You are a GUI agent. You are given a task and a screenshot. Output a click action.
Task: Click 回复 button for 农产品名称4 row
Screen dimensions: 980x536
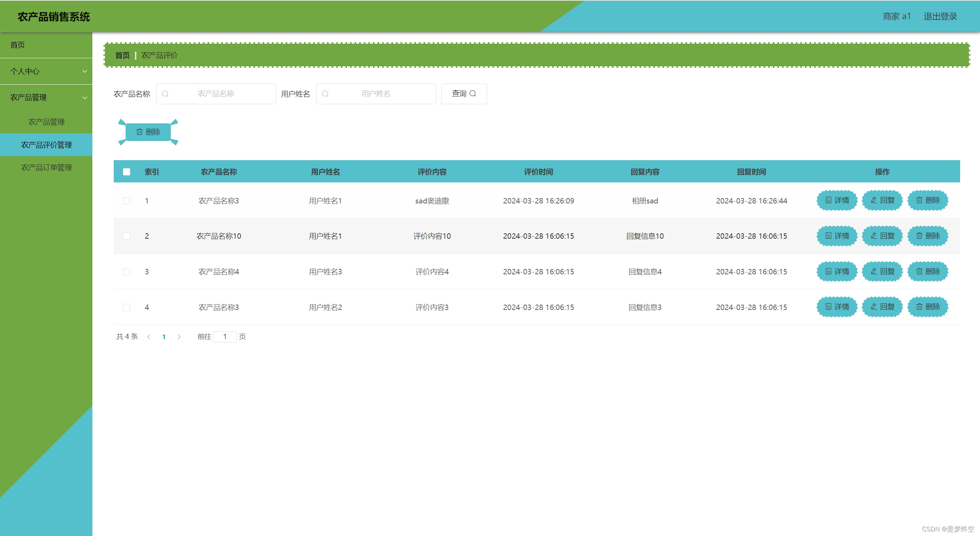[882, 271]
